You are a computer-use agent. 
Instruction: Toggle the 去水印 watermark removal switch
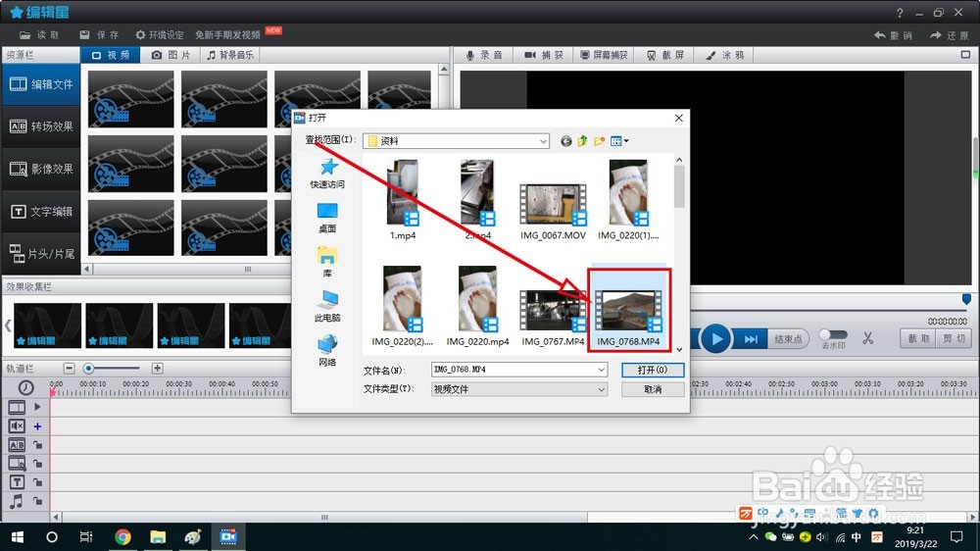click(x=833, y=334)
